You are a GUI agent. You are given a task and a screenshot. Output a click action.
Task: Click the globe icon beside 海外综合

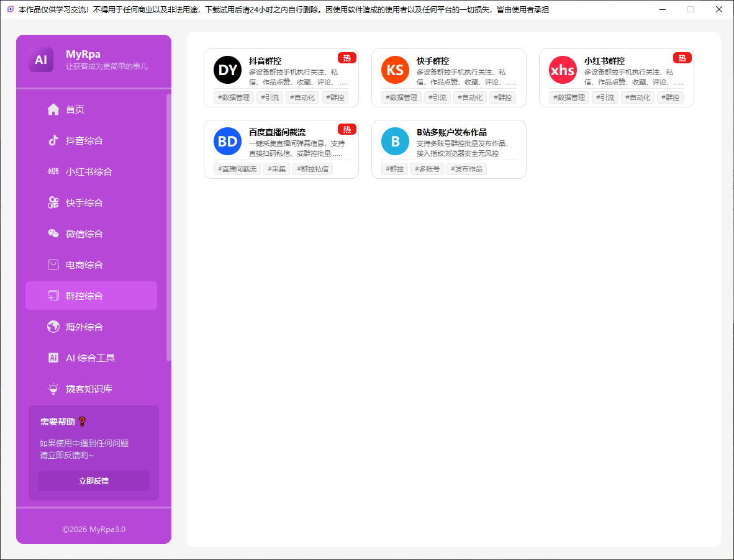pos(53,327)
